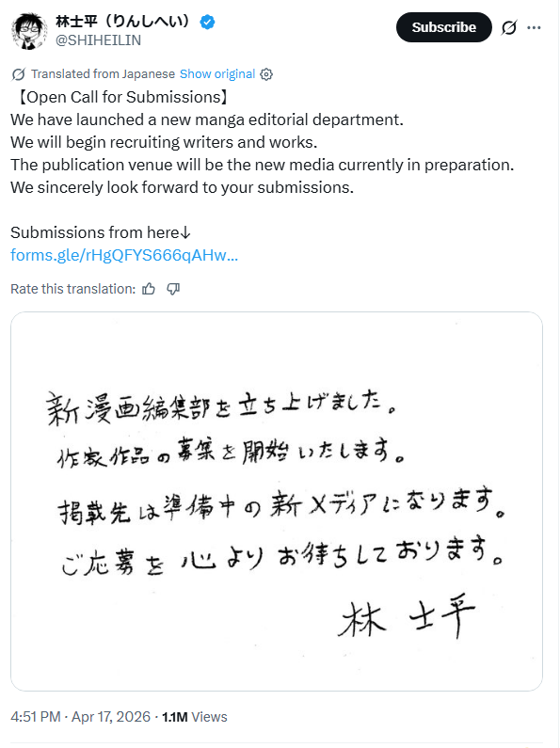Screen dimensions: 560x748
Task: Click the blue verified badge
Action: (207, 22)
